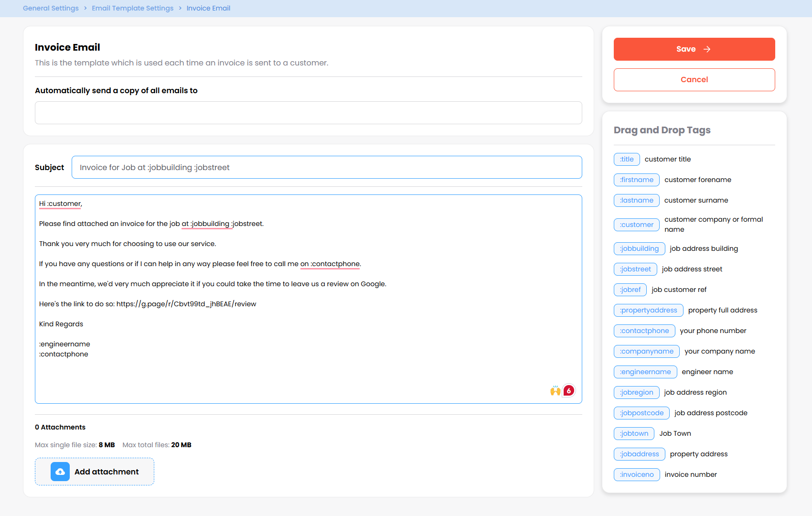812x516 pixels.
Task: Choose the :jobbuilding tag chip
Action: click(x=639, y=248)
